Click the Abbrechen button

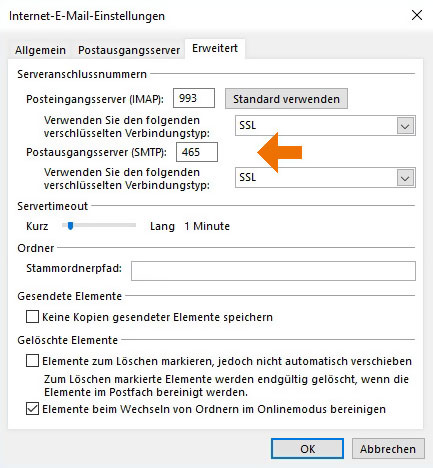388,449
